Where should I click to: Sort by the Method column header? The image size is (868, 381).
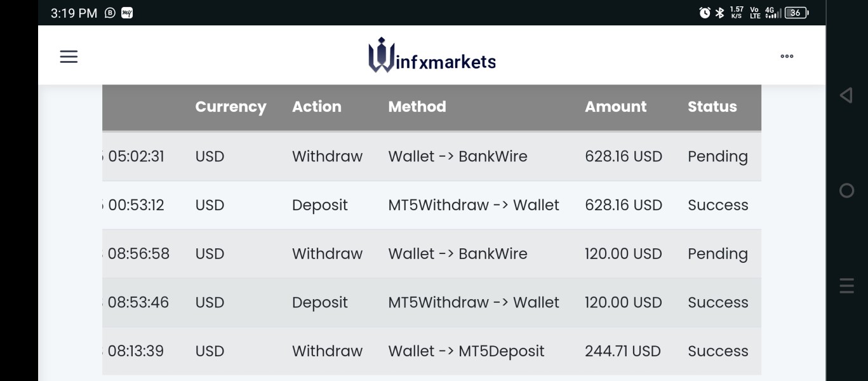coord(417,107)
